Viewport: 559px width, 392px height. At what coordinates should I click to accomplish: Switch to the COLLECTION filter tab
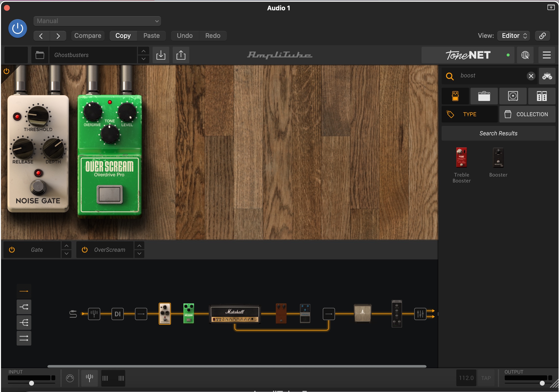click(x=527, y=114)
